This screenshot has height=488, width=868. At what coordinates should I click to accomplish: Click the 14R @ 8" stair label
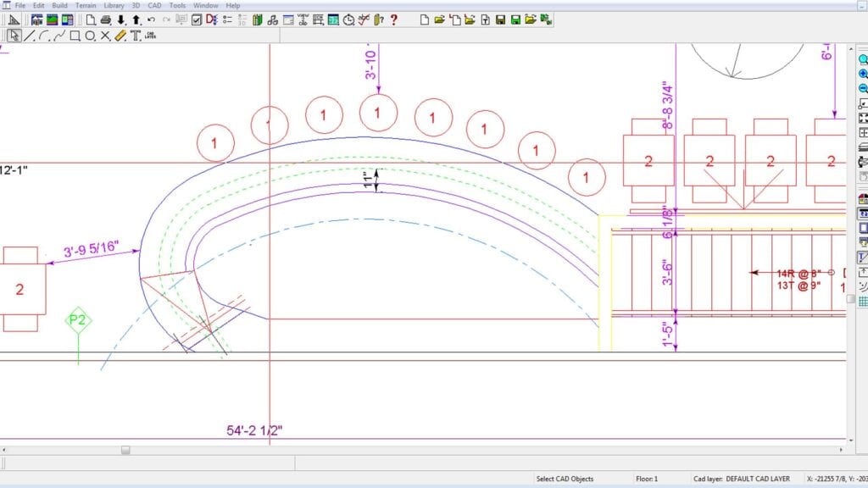797,274
